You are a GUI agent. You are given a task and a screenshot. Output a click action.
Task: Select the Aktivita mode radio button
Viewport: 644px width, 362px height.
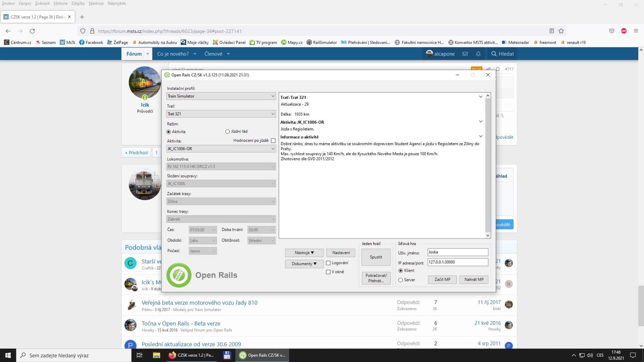click(169, 132)
